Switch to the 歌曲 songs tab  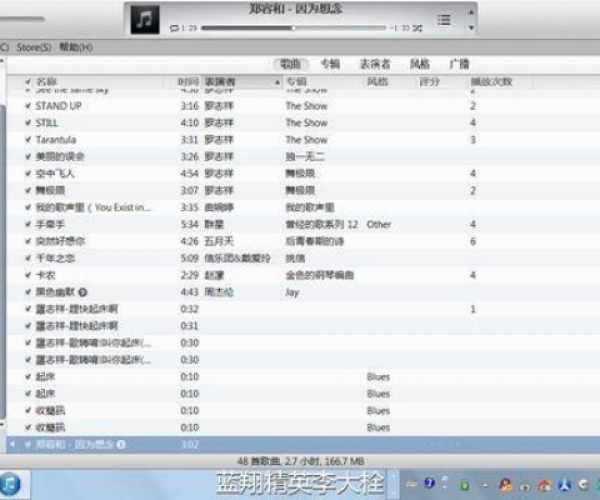(291, 64)
